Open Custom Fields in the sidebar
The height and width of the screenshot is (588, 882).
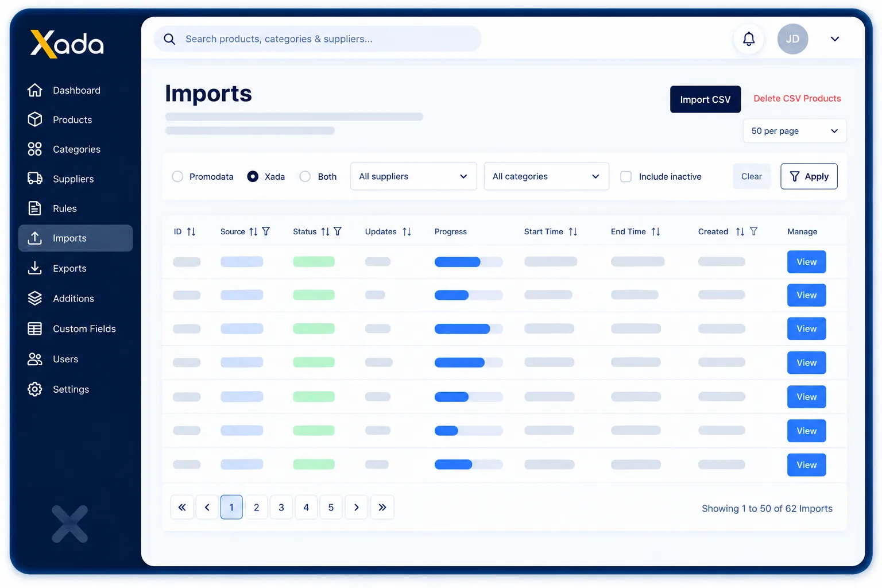coord(75,328)
